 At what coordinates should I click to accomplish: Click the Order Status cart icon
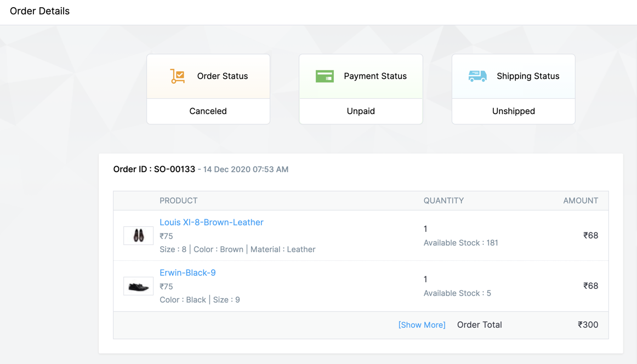pos(177,76)
